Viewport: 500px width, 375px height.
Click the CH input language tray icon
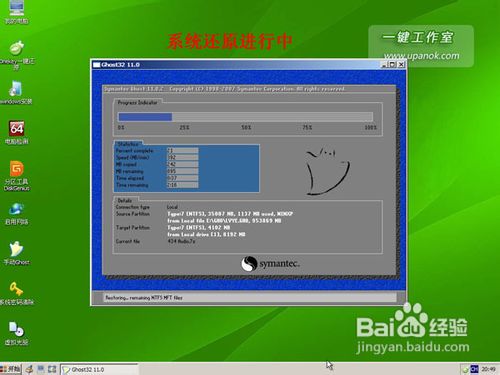[x=474, y=369]
